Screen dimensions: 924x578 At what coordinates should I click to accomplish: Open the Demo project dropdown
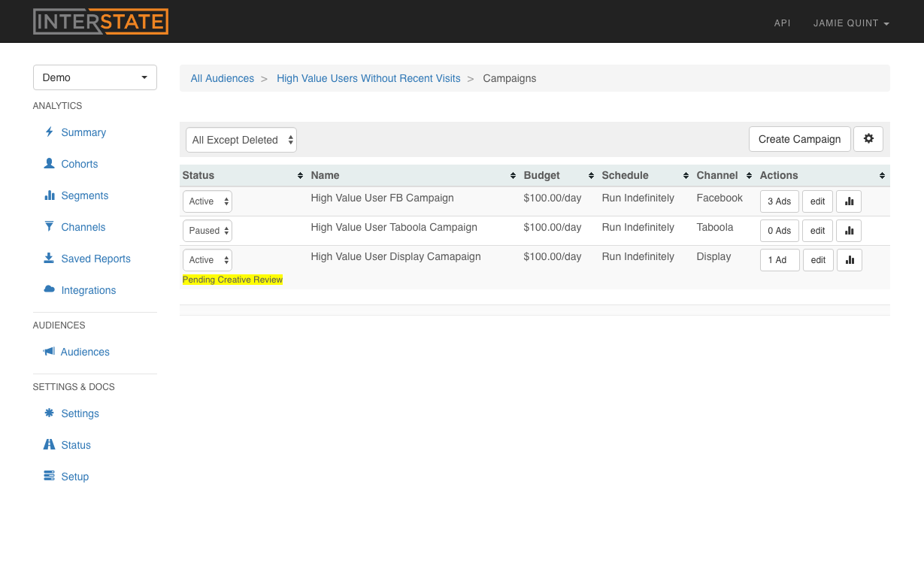click(x=95, y=77)
